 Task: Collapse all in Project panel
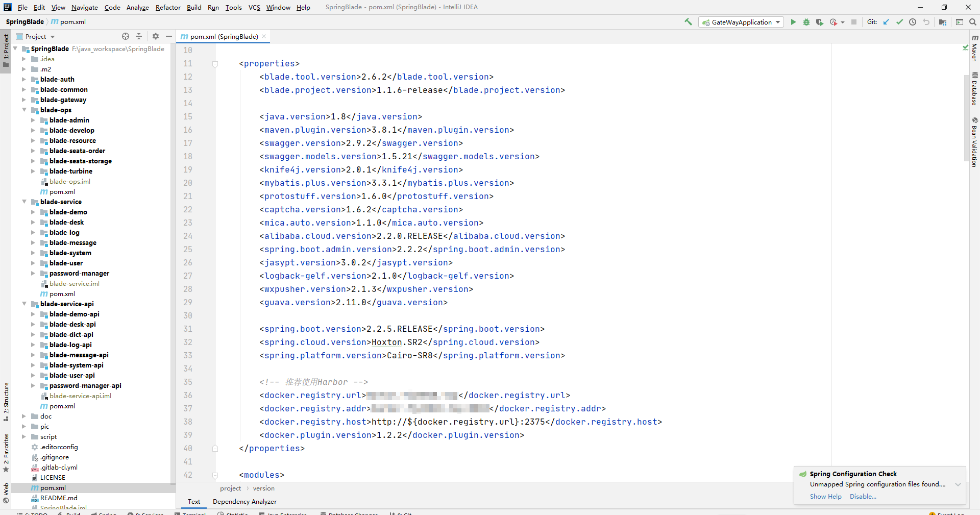click(139, 36)
